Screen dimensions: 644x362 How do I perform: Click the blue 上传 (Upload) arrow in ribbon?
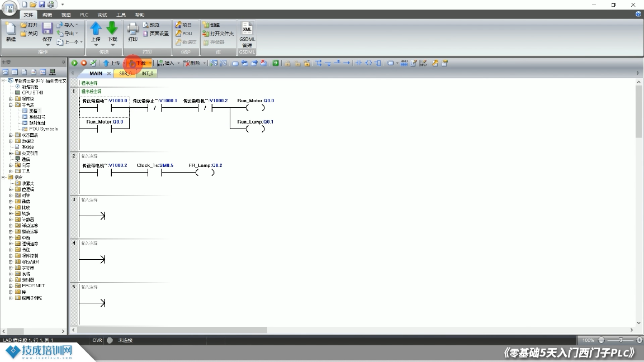(96, 28)
